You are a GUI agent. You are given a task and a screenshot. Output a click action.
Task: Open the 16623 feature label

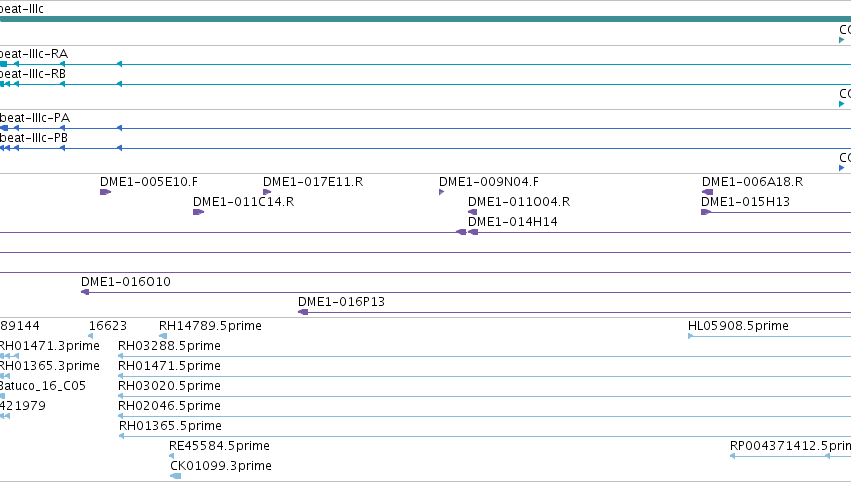107,326
